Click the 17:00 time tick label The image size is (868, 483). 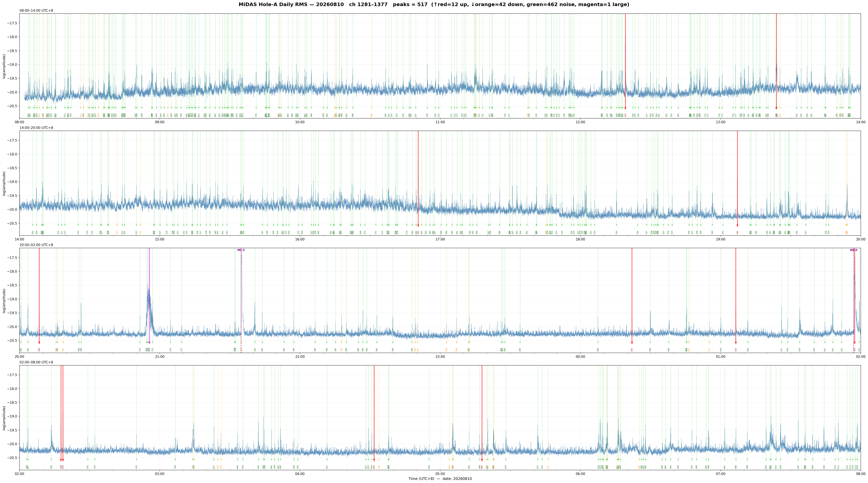coord(440,239)
